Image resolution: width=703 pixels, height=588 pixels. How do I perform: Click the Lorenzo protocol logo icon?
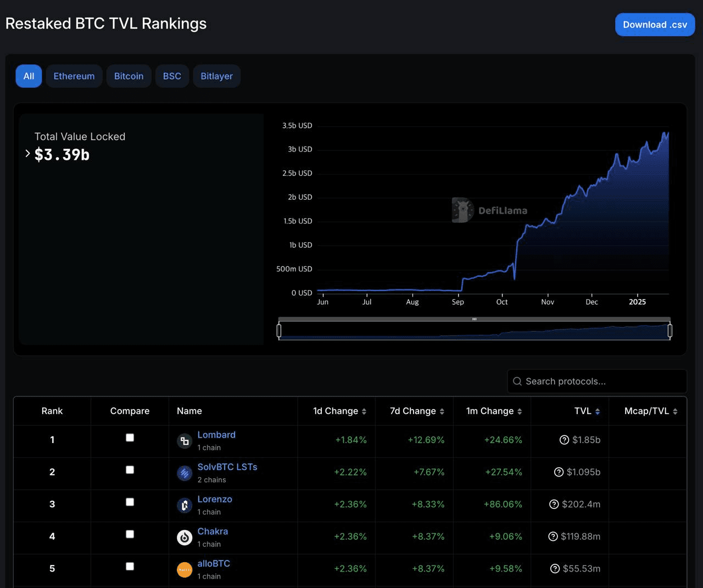(x=185, y=505)
